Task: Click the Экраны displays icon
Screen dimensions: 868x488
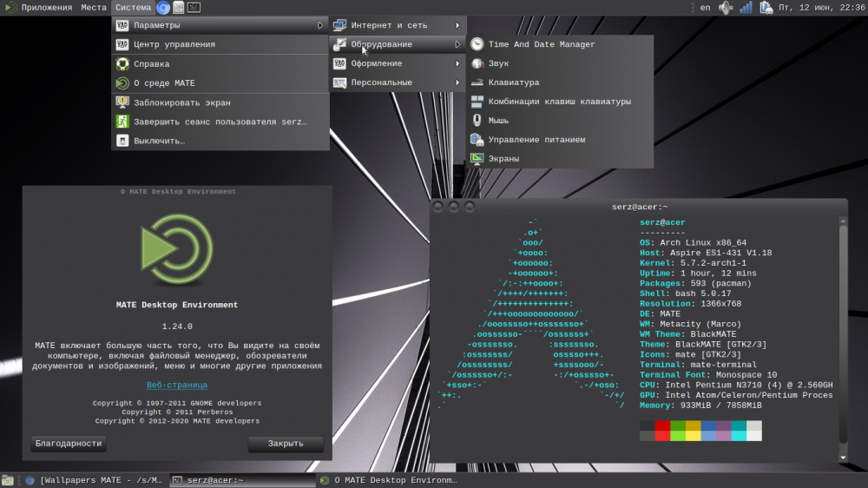Action: tap(477, 158)
